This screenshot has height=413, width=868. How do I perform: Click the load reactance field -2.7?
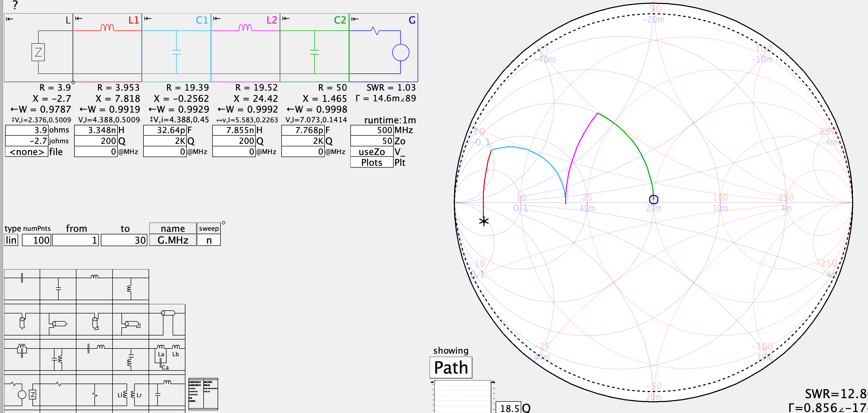click(x=27, y=141)
